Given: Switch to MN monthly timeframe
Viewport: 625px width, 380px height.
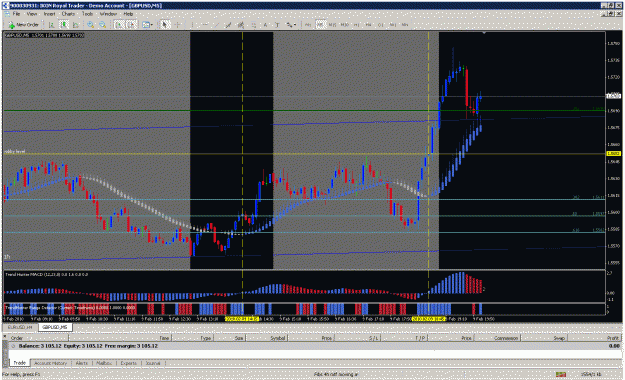Looking at the screenshot, I should 405,25.
